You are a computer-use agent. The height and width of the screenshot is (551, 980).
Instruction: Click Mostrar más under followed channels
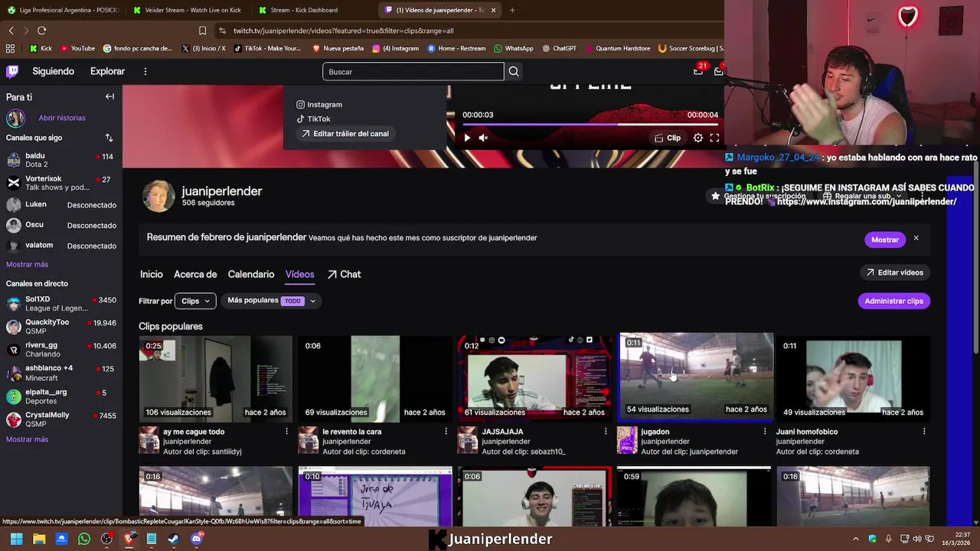pyautogui.click(x=27, y=264)
